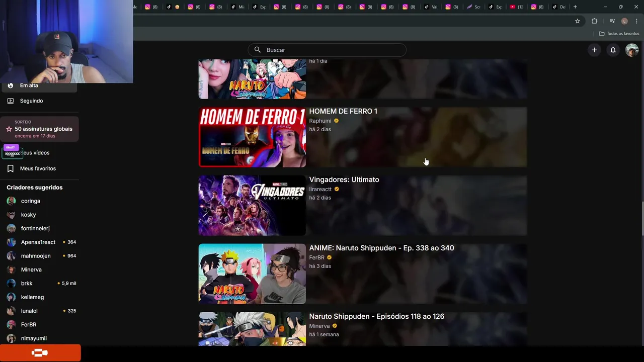This screenshot has height=362, width=644.
Task: Open the notifications bell
Action: coord(613,50)
